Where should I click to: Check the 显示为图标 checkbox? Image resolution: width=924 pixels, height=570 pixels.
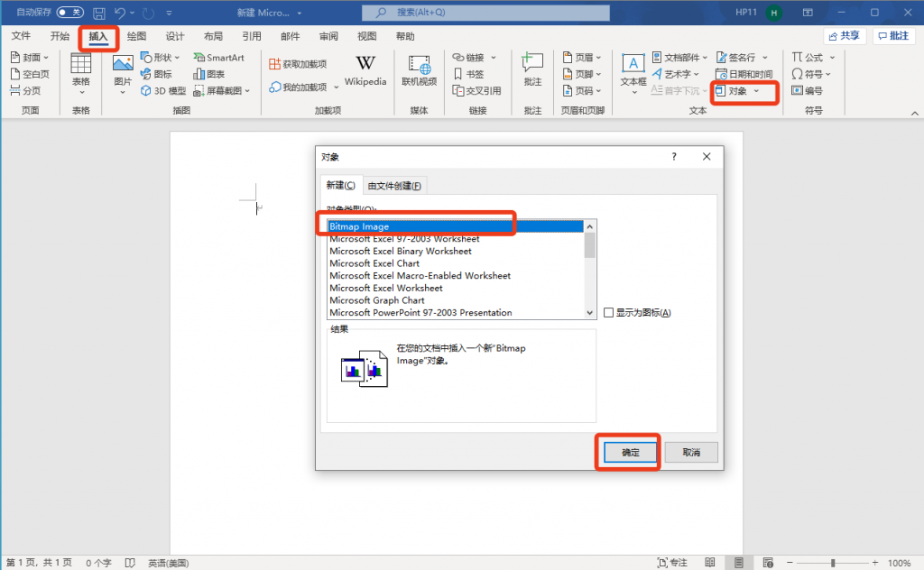(608, 313)
